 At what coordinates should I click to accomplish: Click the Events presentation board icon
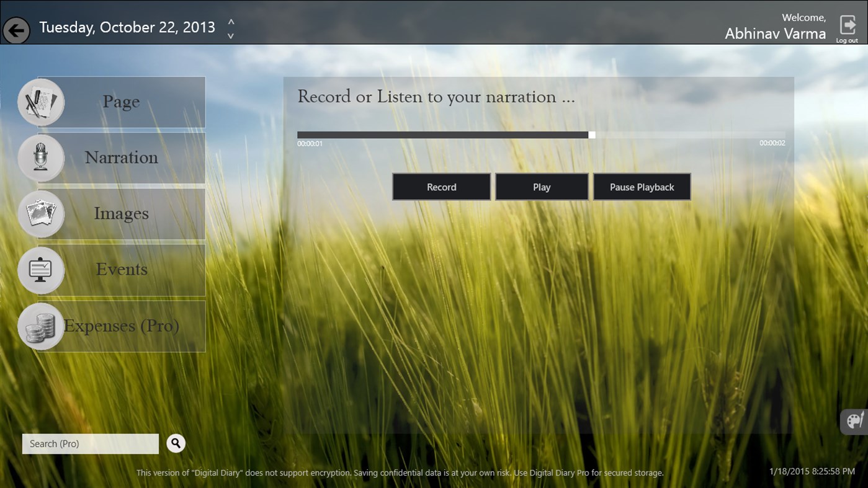click(x=40, y=270)
